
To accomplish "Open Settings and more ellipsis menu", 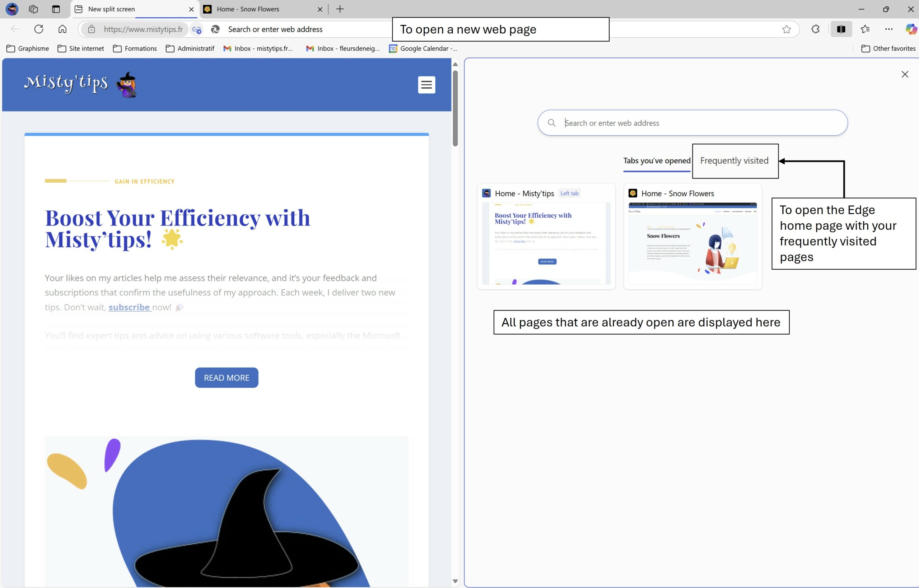I will [x=888, y=29].
